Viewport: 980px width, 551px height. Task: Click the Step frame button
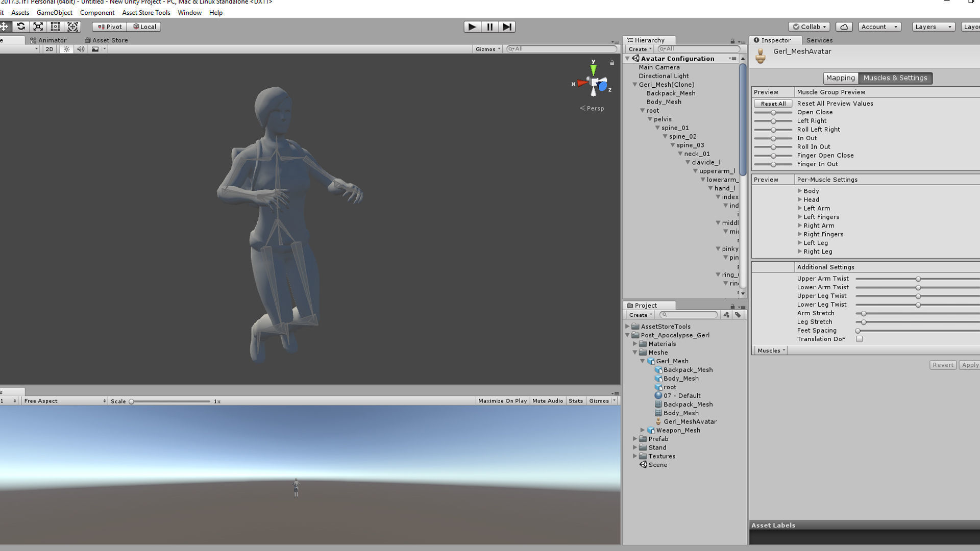coord(507,27)
